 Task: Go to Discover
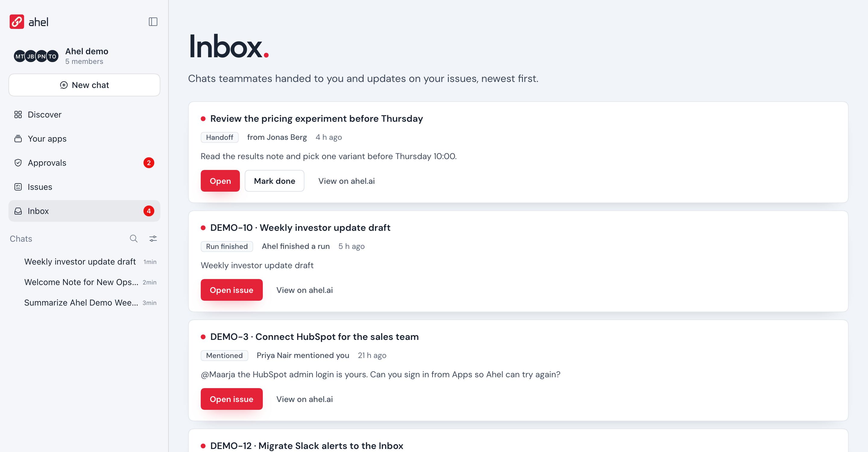pos(84,115)
